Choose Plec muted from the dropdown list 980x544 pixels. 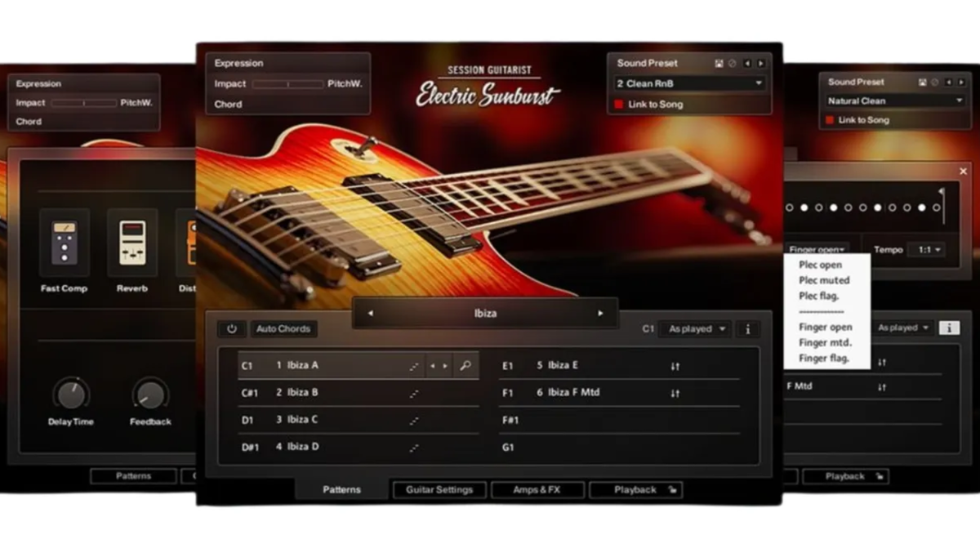click(x=824, y=281)
